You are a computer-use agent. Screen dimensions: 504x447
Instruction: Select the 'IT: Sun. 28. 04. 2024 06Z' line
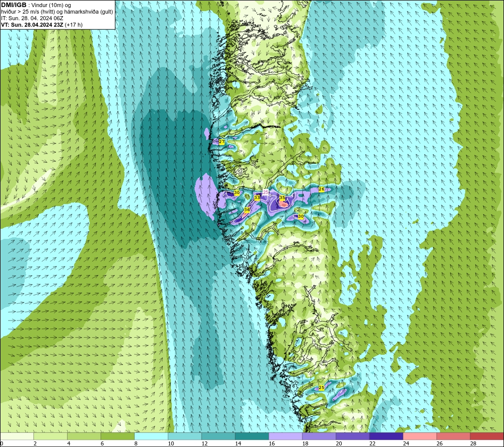pos(32,18)
